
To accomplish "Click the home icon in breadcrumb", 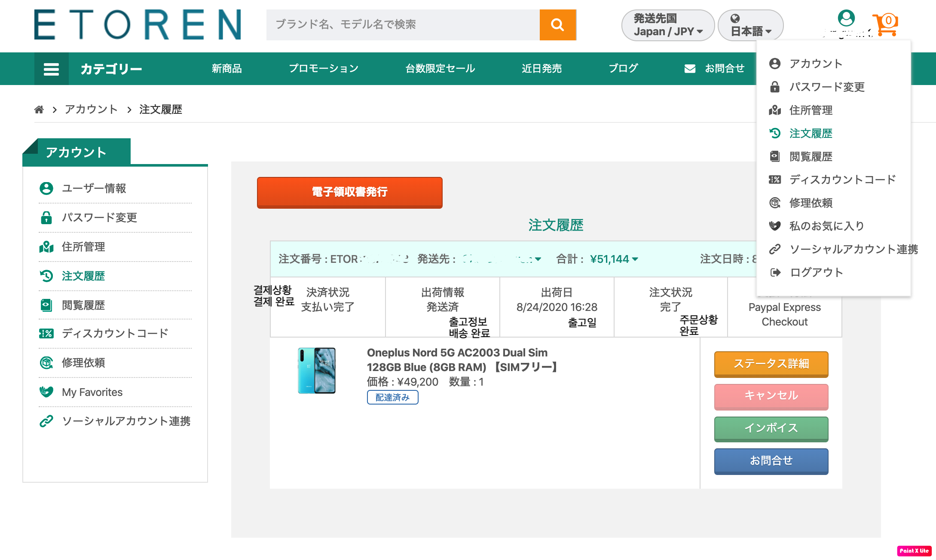I will pos(39,110).
